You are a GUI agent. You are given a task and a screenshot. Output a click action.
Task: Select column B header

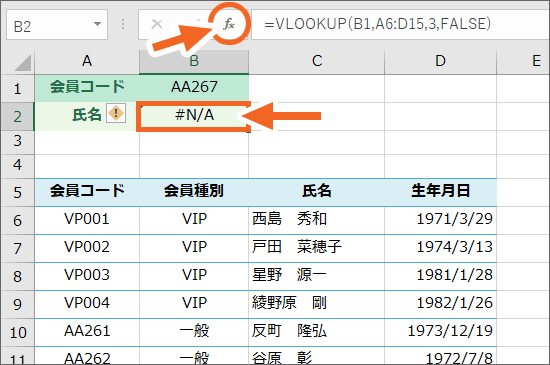pos(194,61)
